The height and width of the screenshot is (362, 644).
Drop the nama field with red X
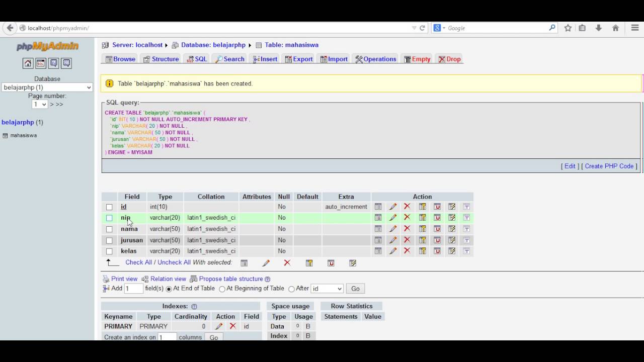tap(407, 229)
